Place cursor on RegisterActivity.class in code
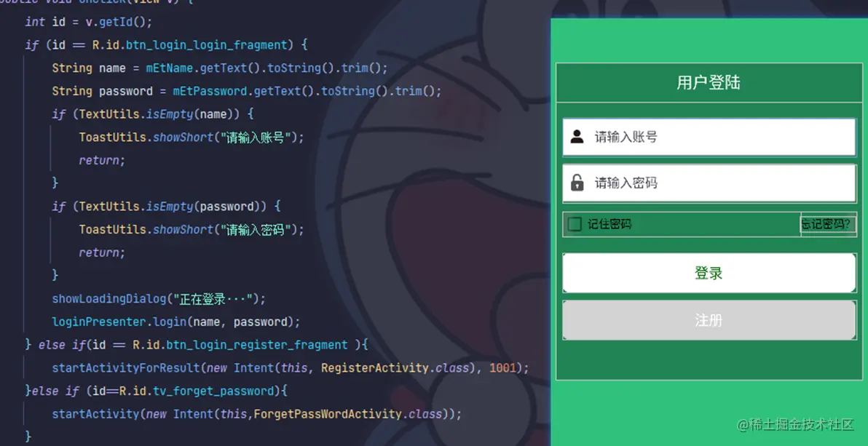868x446 pixels. click(x=395, y=368)
